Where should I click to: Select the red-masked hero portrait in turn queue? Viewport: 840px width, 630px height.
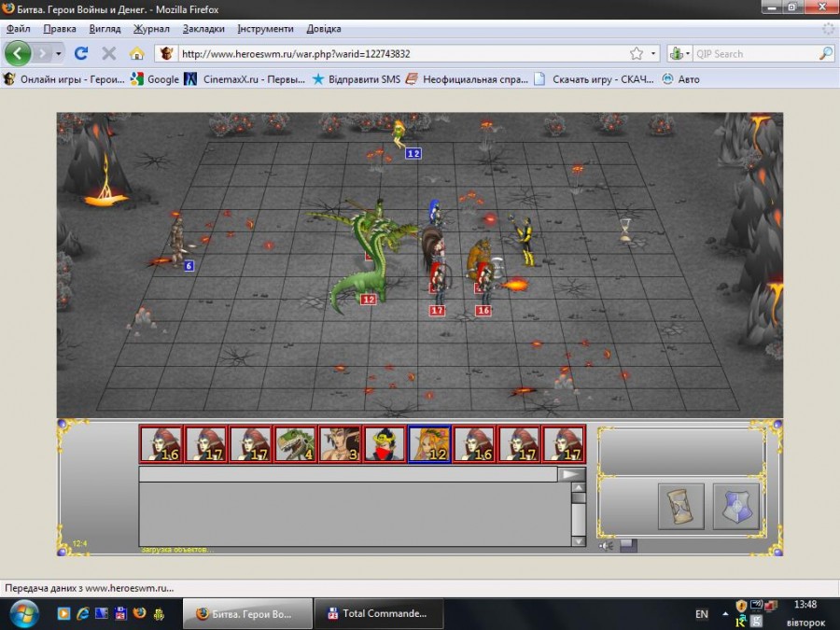click(385, 443)
